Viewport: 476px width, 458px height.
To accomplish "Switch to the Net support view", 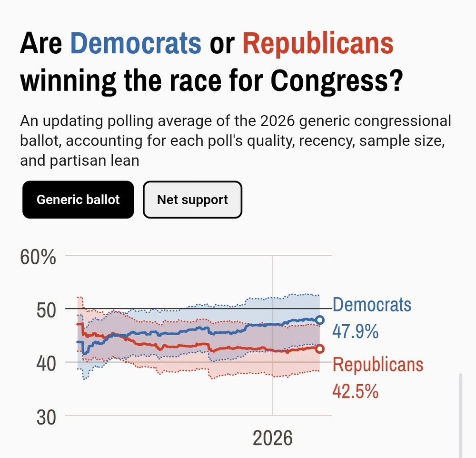I will click(x=192, y=199).
